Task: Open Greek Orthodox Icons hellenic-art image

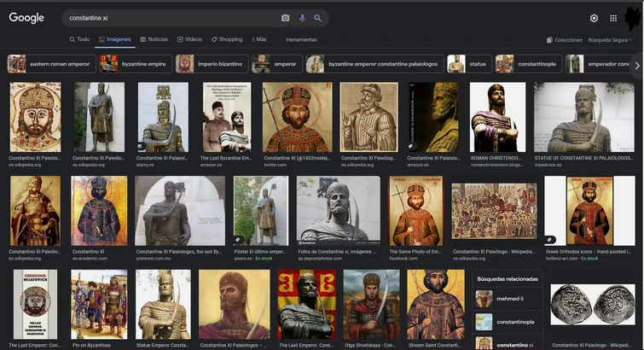Action: pyautogui.click(x=589, y=211)
